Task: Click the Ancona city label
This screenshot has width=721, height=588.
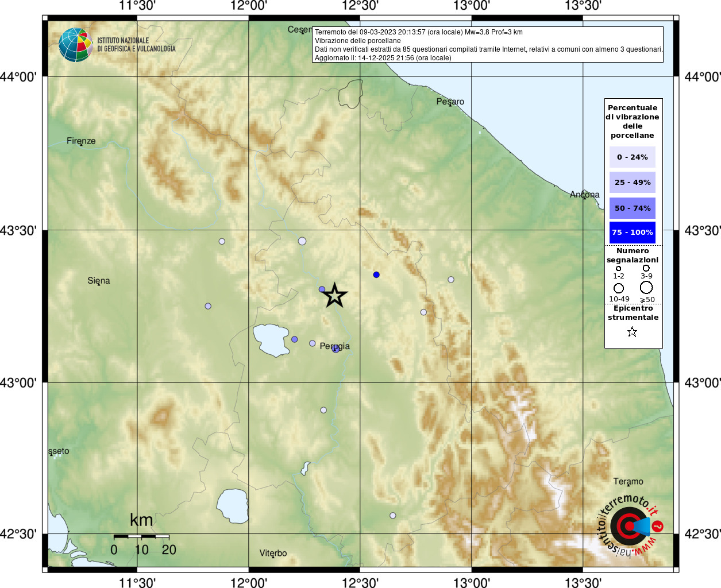Action: click(585, 195)
